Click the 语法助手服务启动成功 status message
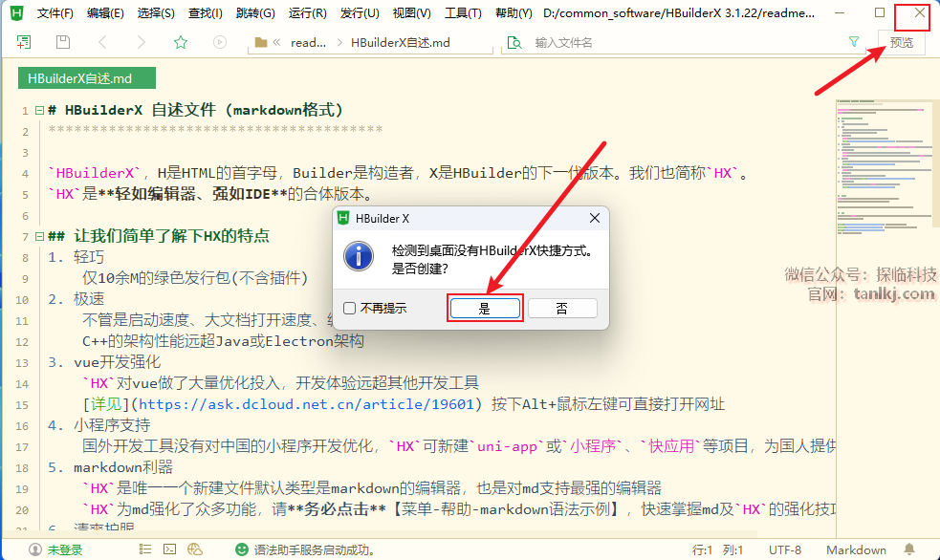 coord(315,549)
